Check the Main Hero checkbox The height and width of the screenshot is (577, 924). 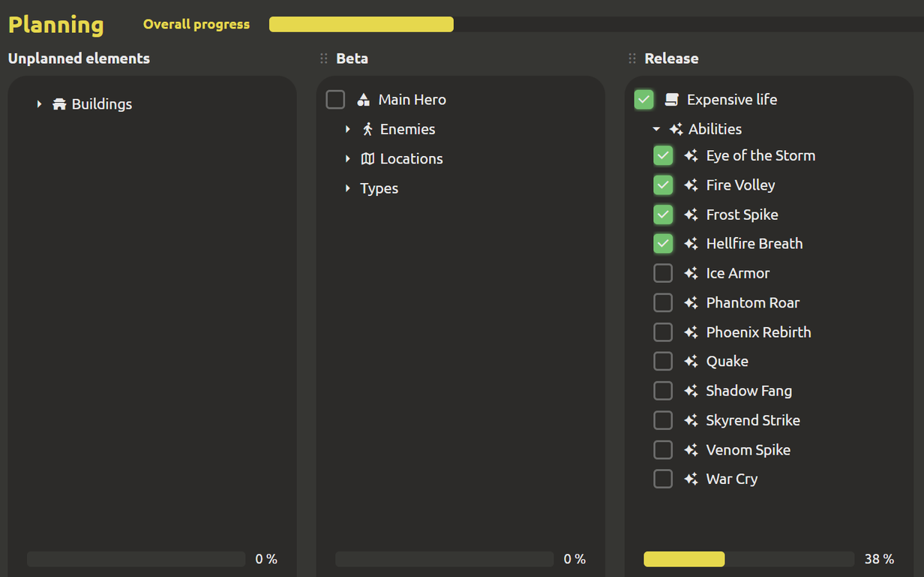(x=335, y=100)
